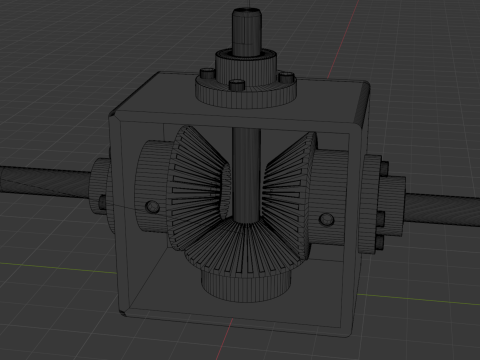Select the set screw on the right gear hub

coord(326,219)
